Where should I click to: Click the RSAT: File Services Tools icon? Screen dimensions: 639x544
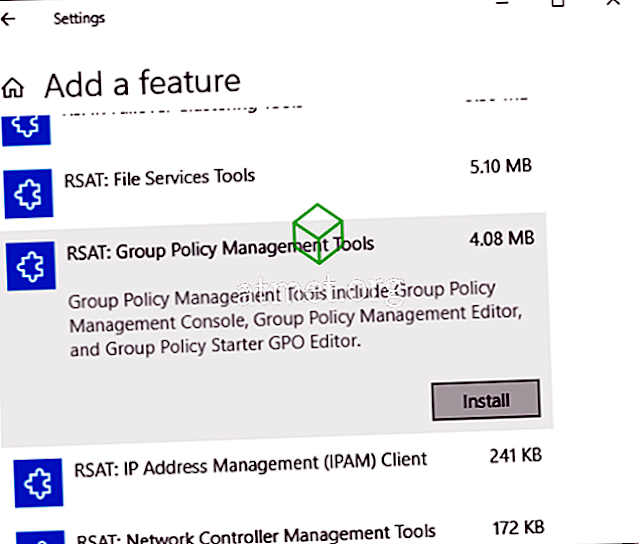pos(29,194)
